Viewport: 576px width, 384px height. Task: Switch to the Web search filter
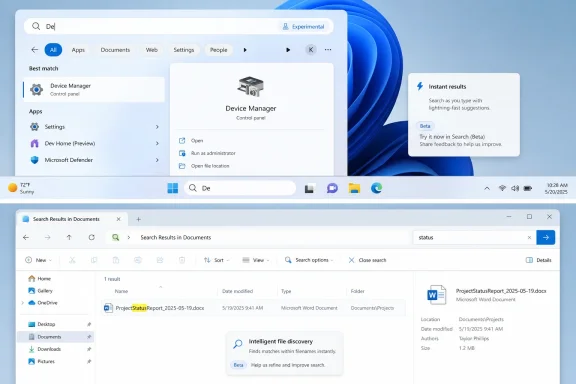pos(152,50)
